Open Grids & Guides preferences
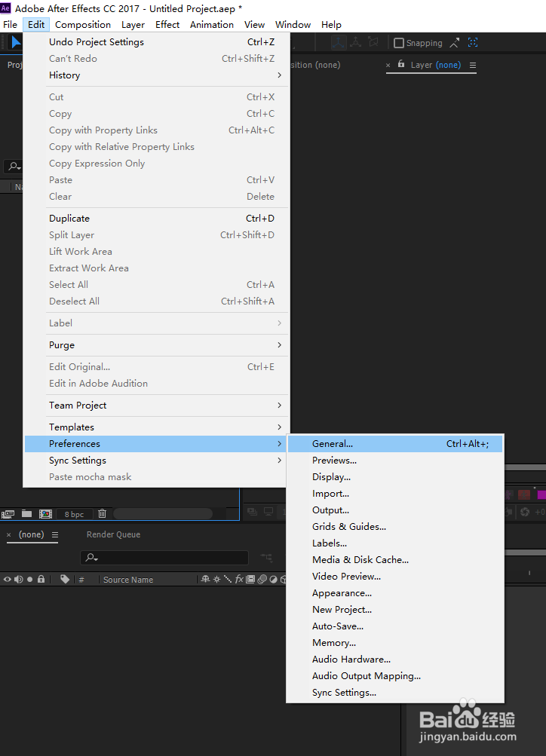 (395, 527)
